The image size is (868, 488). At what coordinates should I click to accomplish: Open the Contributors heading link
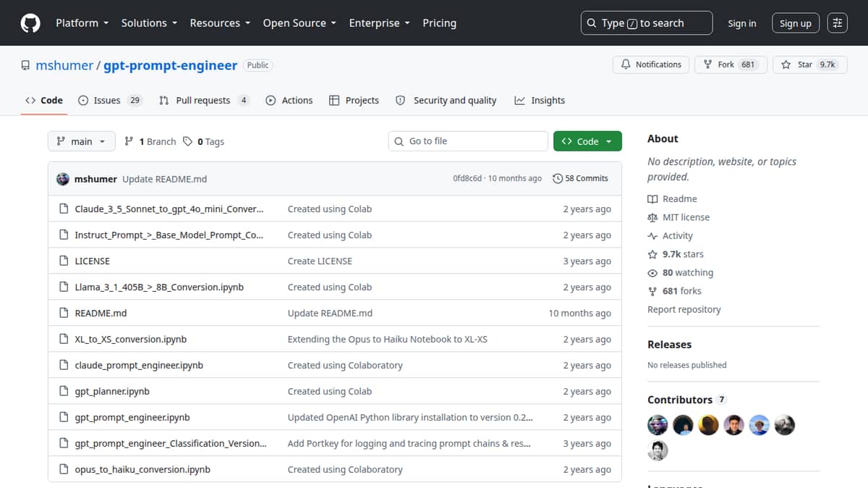[686, 400]
